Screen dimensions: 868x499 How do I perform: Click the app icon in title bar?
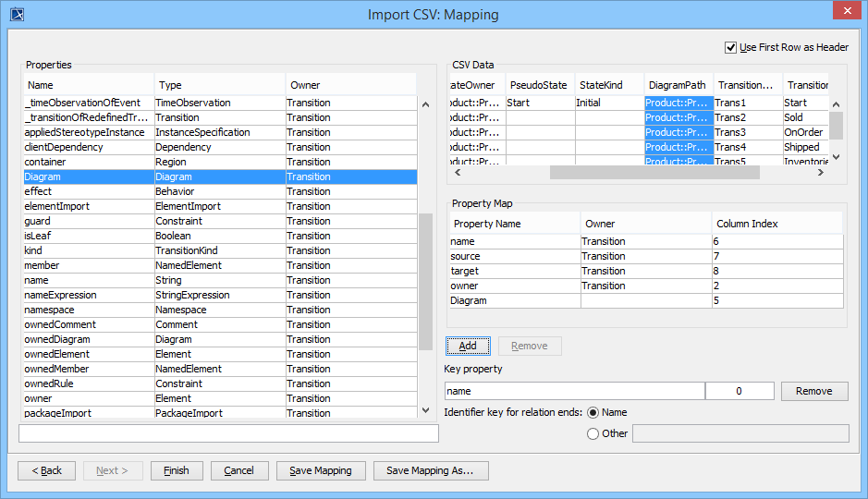16,15
